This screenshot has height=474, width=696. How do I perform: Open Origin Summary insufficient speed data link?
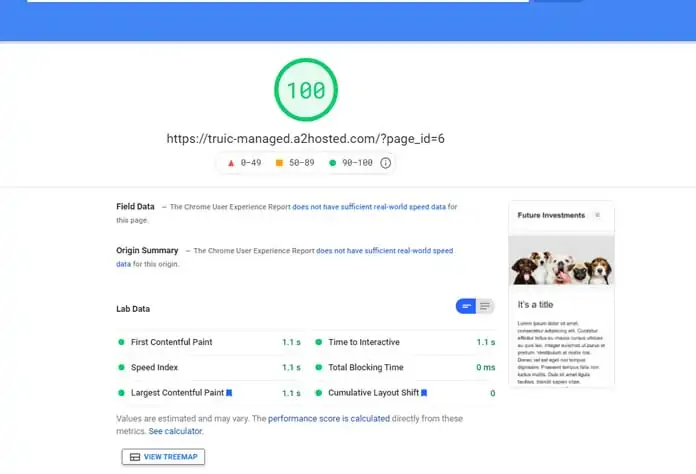(x=385, y=251)
